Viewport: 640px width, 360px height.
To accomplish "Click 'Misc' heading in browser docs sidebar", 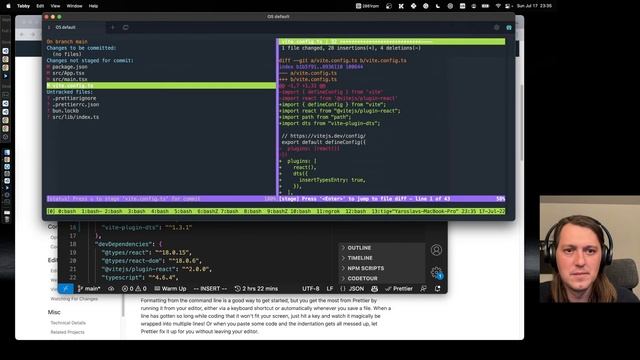I will pyautogui.click(x=54, y=312).
